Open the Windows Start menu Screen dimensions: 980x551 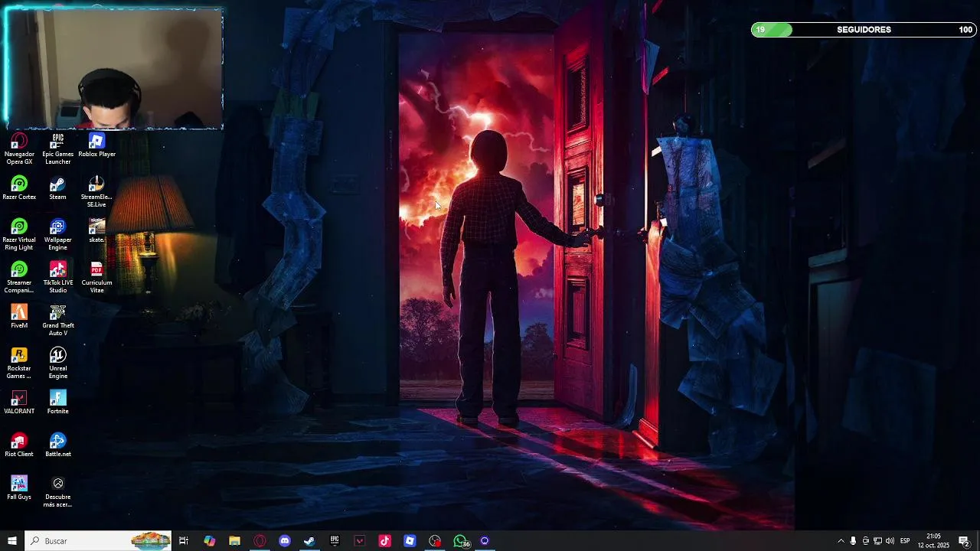(12, 541)
